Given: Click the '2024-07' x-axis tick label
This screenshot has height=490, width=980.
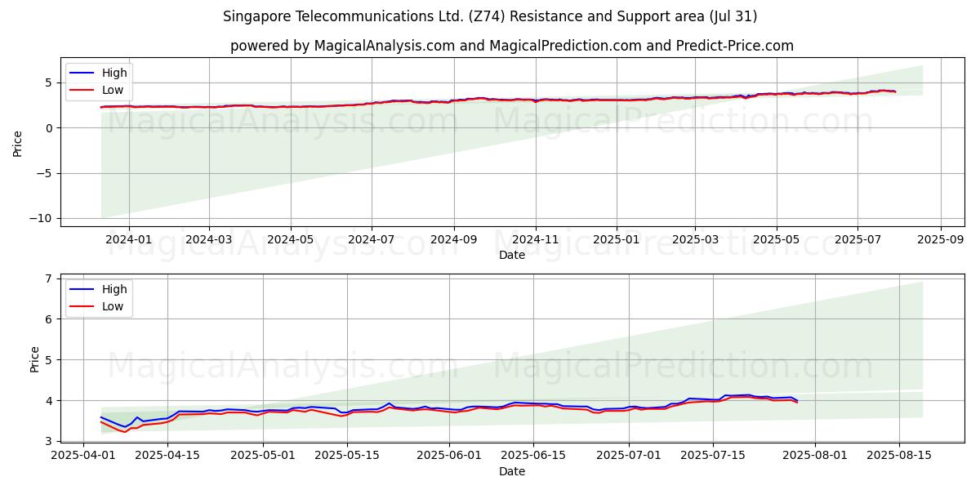Looking at the screenshot, I should [372, 239].
